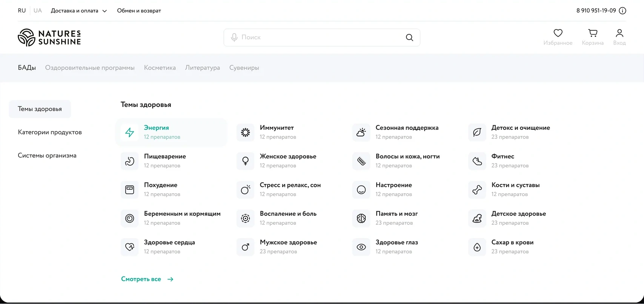Click phone number 8 910 951-19-09

[x=596, y=11]
